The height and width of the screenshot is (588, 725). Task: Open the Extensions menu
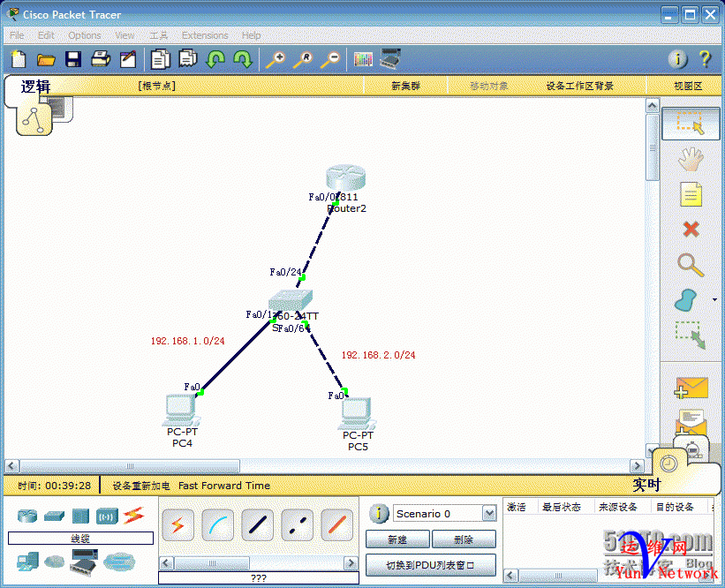205,35
